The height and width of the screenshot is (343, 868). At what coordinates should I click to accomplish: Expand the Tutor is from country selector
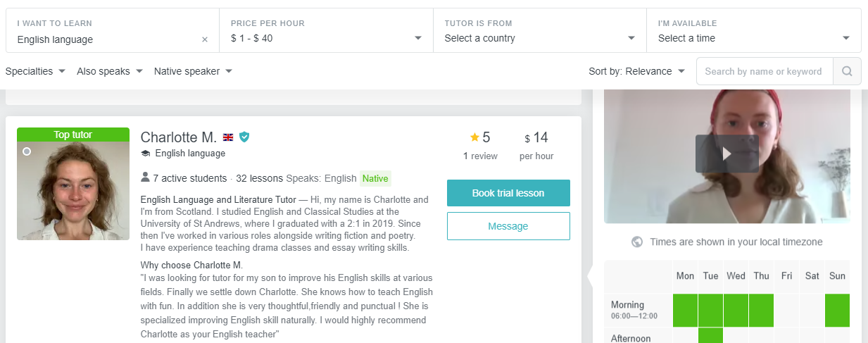point(539,38)
